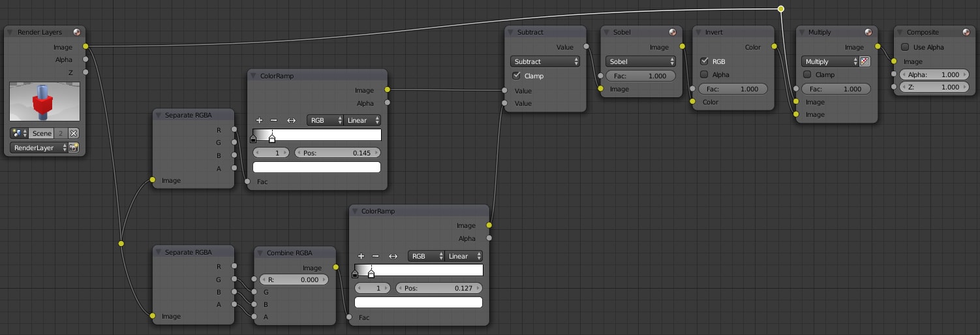Disable Clamp checkbox on Subtract node
Image resolution: width=980 pixels, height=335 pixels.
(517, 76)
